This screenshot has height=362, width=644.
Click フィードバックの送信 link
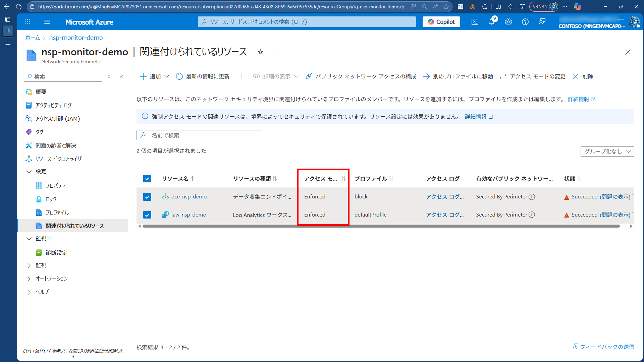602,347
